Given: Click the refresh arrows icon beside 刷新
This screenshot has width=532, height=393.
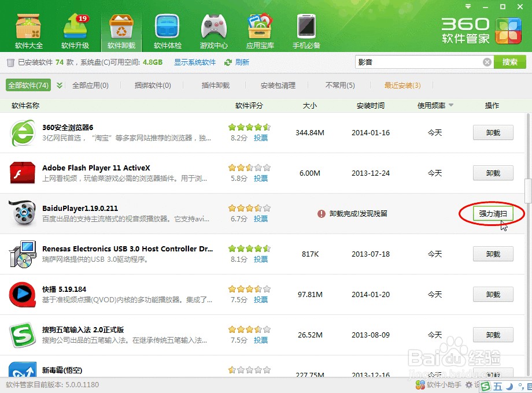Looking at the screenshot, I should point(228,62).
